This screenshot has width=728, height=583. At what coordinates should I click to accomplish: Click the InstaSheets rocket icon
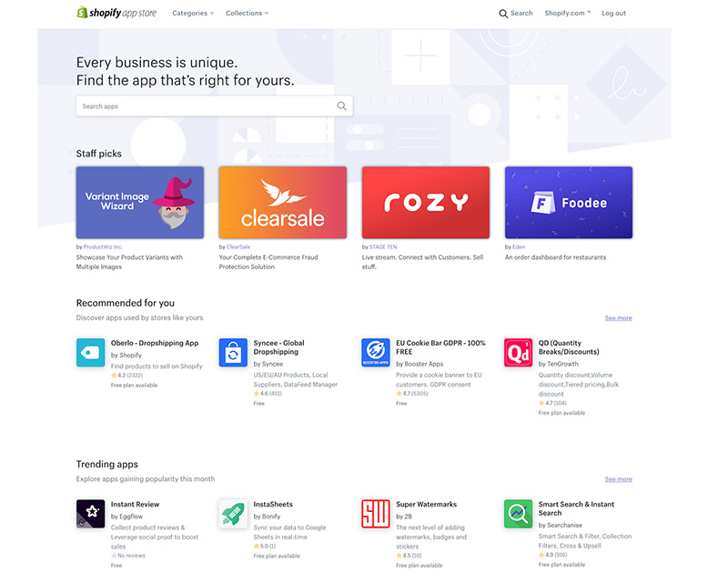pos(233,513)
